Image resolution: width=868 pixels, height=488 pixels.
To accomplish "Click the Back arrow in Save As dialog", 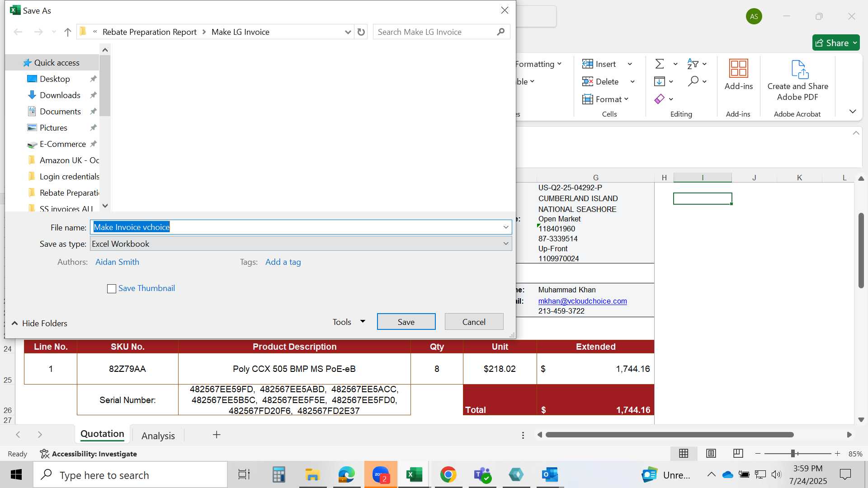I will point(18,32).
